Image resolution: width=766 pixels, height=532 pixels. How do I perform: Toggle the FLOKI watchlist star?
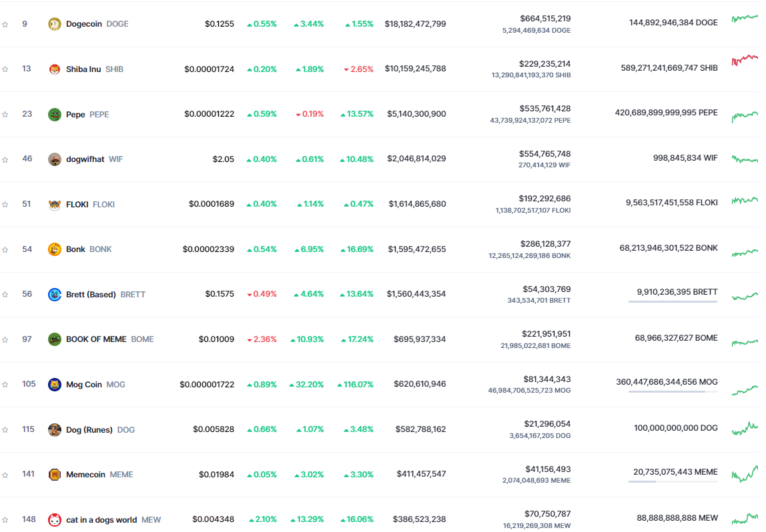pyautogui.click(x=5, y=204)
